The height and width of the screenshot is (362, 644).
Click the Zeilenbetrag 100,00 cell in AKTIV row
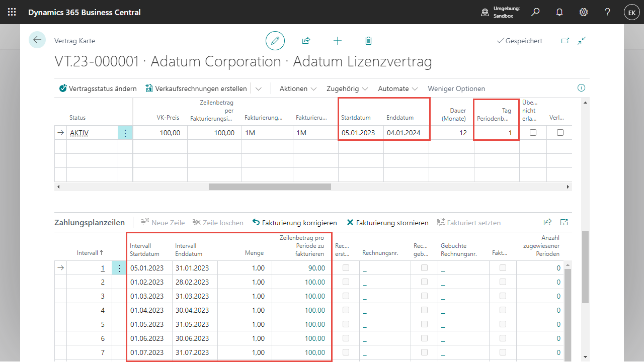[x=214, y=133]
